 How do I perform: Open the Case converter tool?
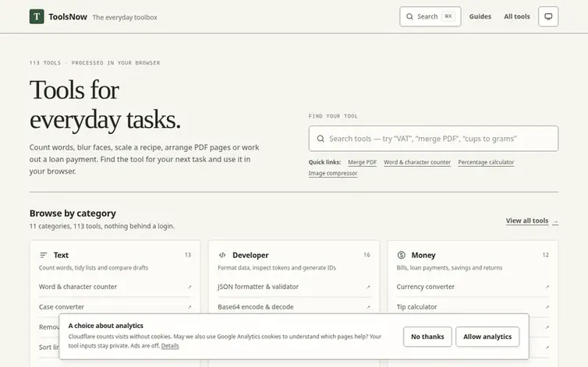coord(115,307)
